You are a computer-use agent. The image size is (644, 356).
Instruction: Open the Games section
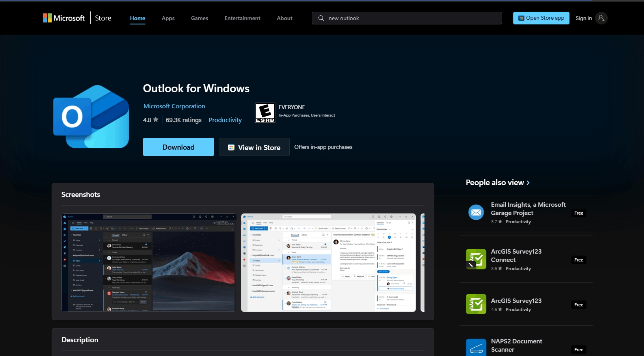(x=199, y=18)
